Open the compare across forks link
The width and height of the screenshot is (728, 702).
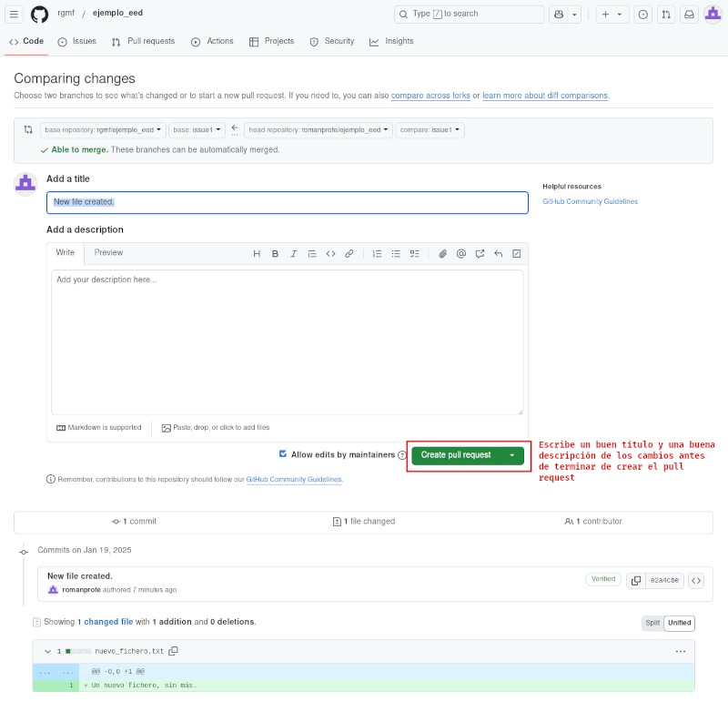(x=430, y=95)
